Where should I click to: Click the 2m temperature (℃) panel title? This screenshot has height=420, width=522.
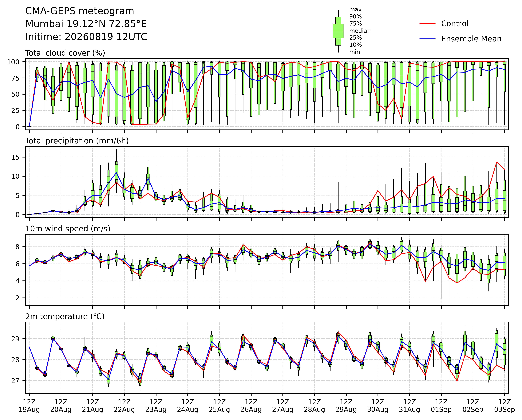(x=65, y=317)
